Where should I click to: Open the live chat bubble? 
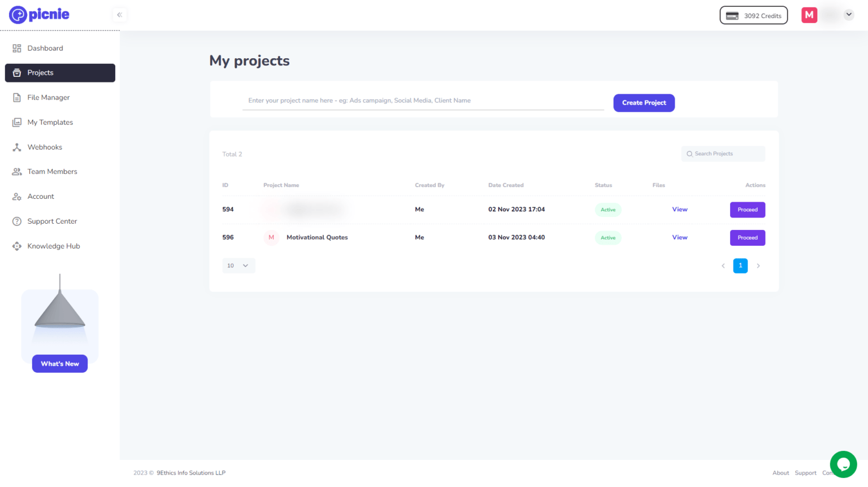(843, 464)
